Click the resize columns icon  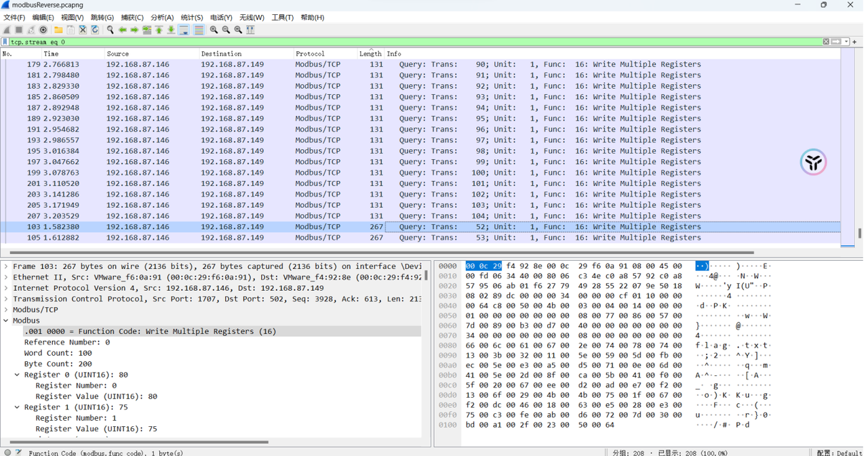[250, 30]
